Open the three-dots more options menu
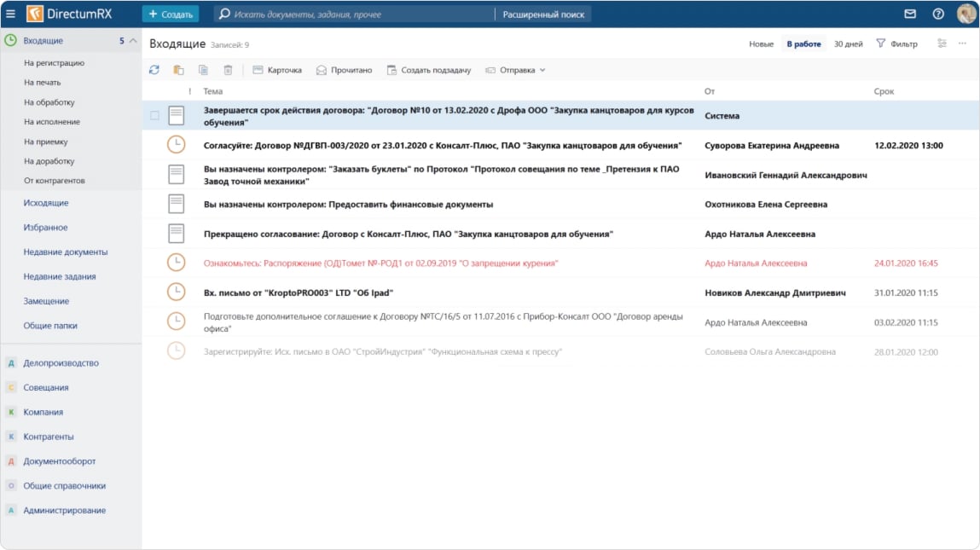The image size is (980, 550). 963,43
